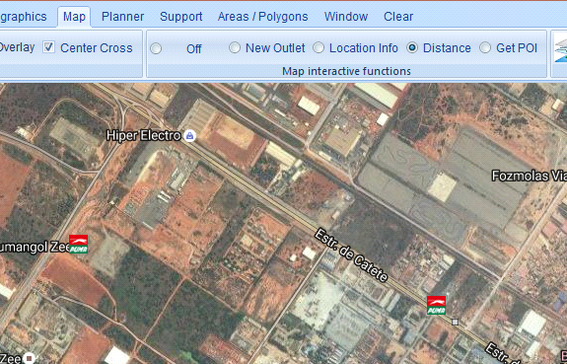Click the Estr. de Catete road label
Screen dimensions: 567x364
(x=351, y=255)
